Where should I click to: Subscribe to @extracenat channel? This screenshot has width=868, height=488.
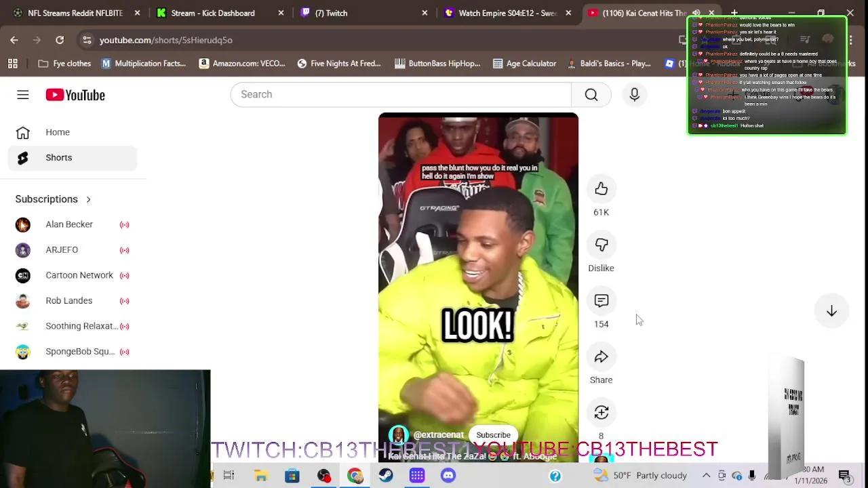coord(493,435)
